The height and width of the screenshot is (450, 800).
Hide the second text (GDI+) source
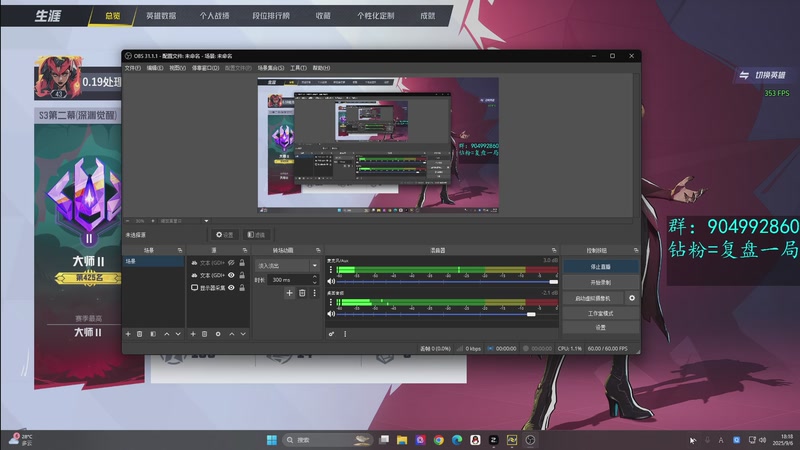(231, 275)
